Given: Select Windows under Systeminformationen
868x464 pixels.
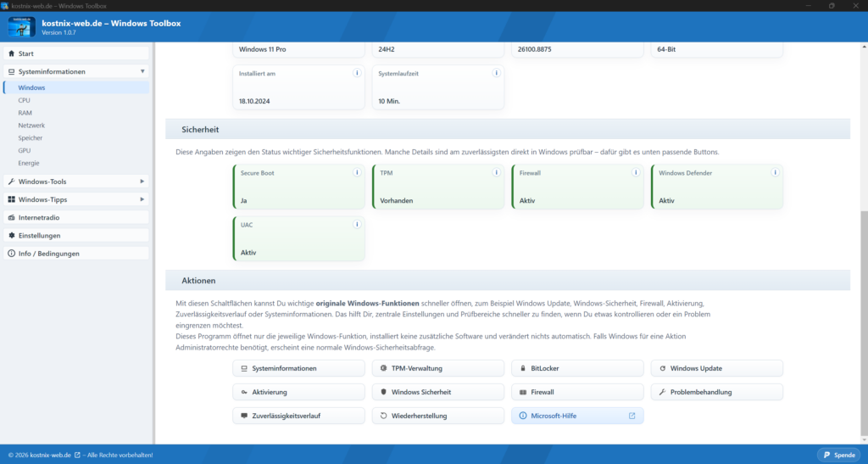Looking at the screenshot, I should 76,87.
